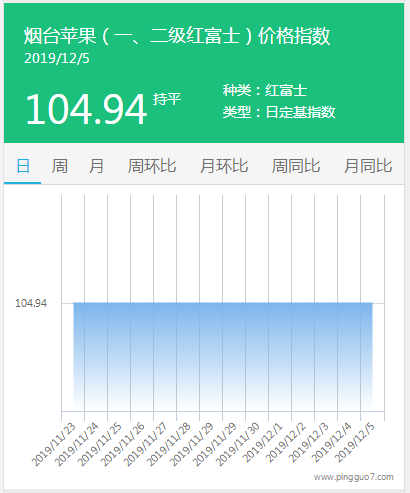The width and height of the screenshot is (410, 493).
Task: Select the 日 daily tab
Action: click(x=23, y=166)
